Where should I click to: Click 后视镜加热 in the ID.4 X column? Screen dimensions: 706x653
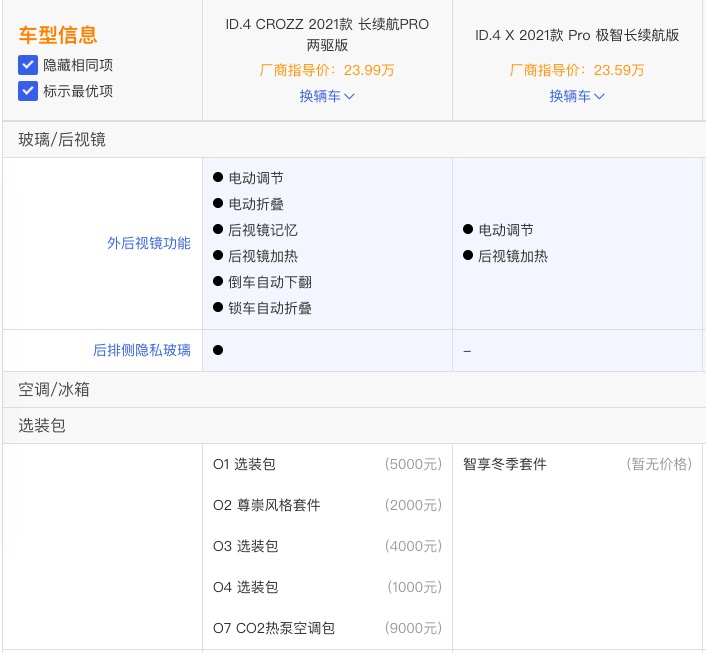513,256
